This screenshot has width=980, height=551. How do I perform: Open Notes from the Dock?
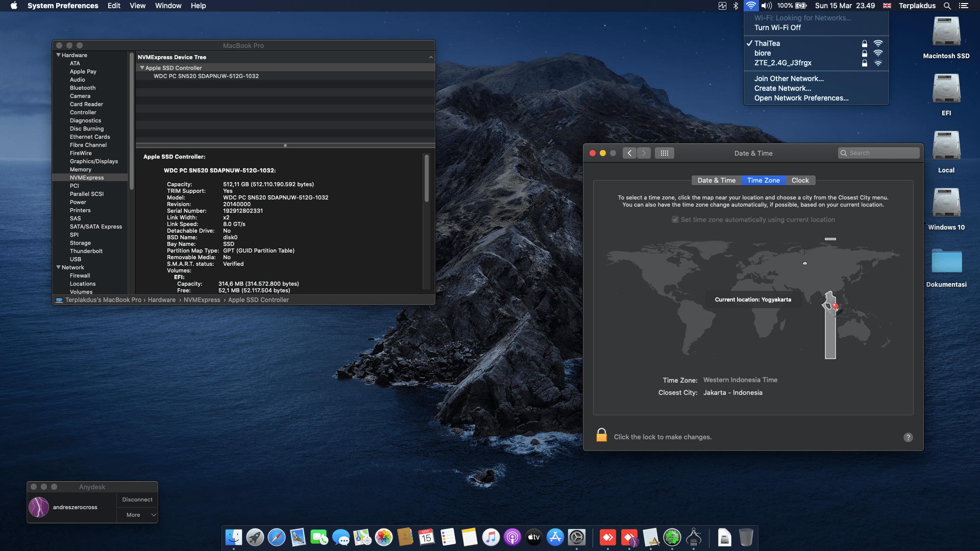pyautogui.click(x=470, y=537)
